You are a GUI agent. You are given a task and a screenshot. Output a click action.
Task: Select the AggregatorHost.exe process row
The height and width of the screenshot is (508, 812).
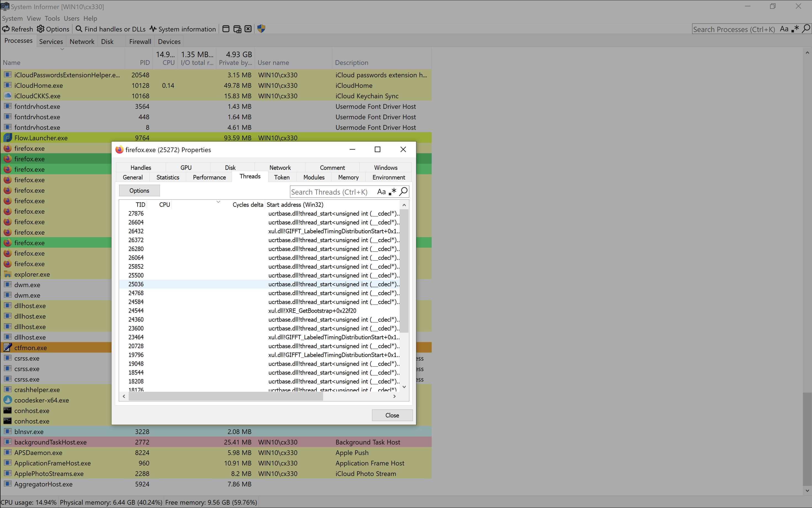216,484
